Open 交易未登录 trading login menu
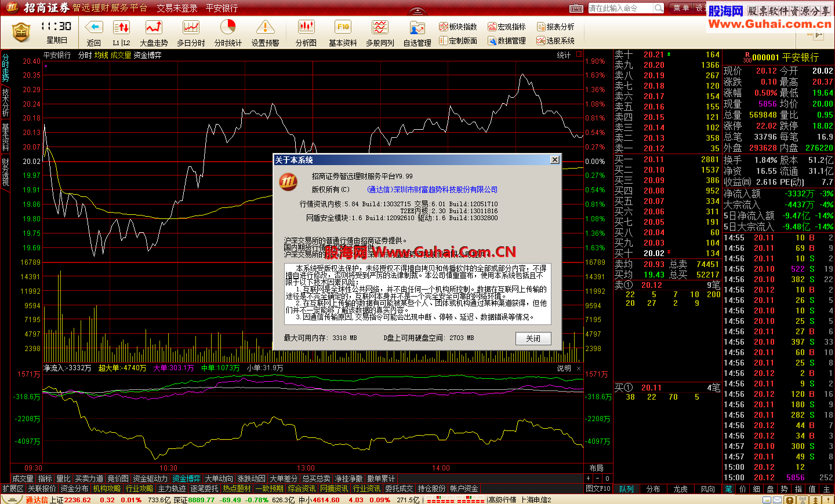 pyautogui.click(x=177, y=8)
